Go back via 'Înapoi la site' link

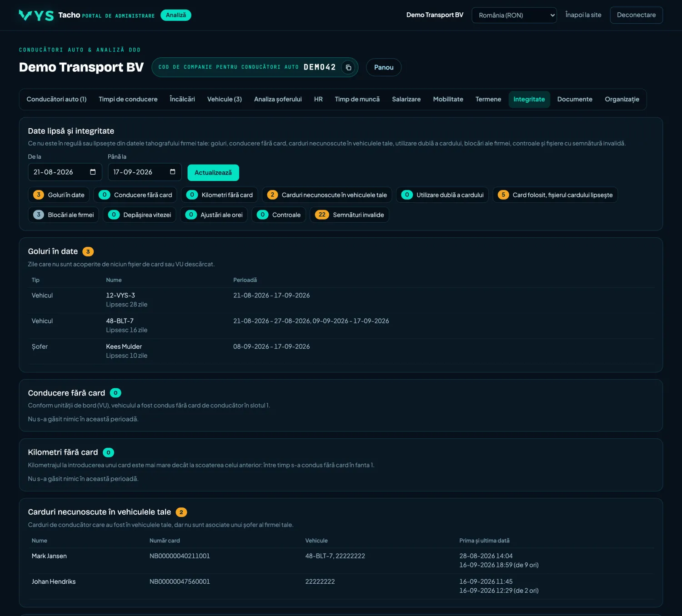pos(583,15)
